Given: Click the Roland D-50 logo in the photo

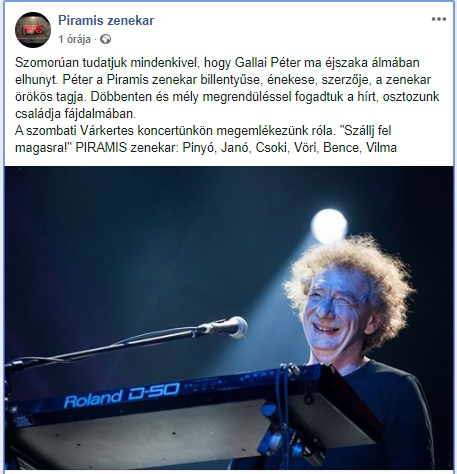Looking at the screenshot, I should pyautogui.click(x=122, y=395).
